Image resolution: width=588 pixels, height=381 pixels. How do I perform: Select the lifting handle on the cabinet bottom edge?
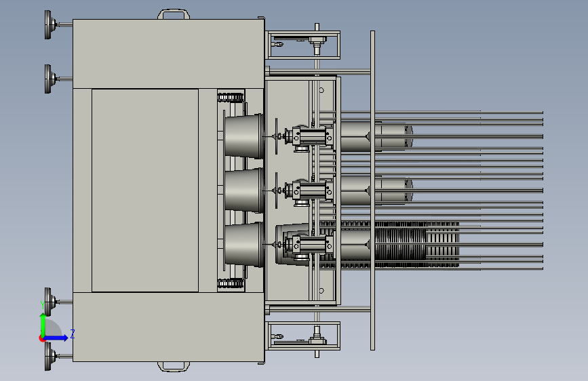(173, 366)
